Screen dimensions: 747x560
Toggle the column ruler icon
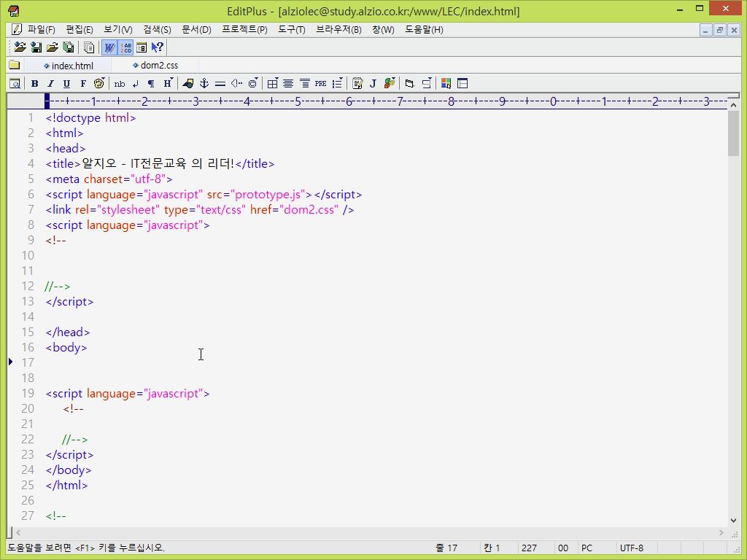142,47
